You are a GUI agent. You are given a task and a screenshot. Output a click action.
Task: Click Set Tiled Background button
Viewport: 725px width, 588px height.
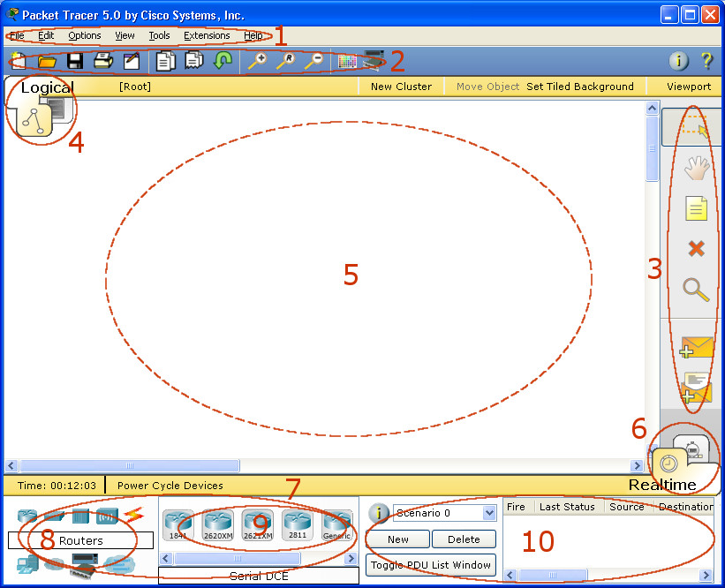pyautogui.click(x=580, y=87)
